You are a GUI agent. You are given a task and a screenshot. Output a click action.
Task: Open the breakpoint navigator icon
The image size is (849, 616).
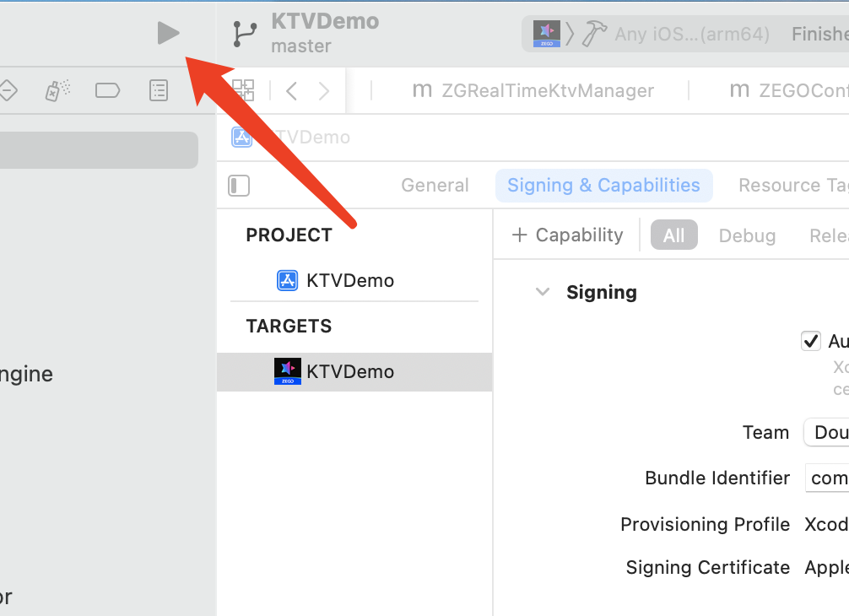coord(107,90)
